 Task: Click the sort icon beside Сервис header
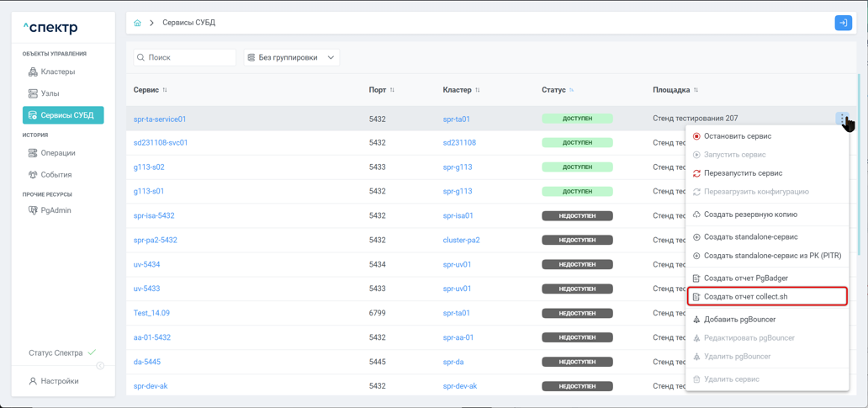click(x=165, y=90)
